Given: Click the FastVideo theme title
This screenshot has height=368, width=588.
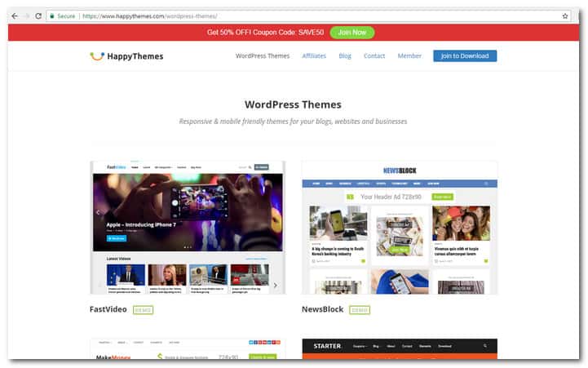Looking at the screenshot, I should pyautogui.click(x=108, y=310).
